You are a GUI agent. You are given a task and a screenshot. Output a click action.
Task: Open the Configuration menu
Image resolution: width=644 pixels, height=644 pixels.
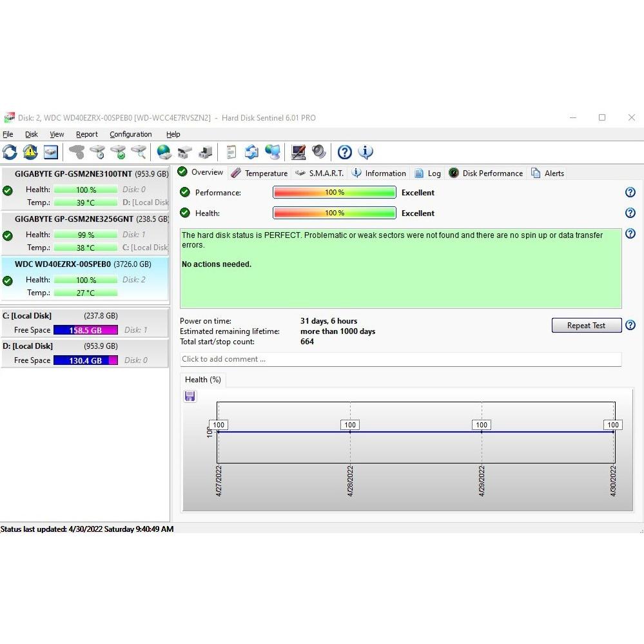point(130,134)
